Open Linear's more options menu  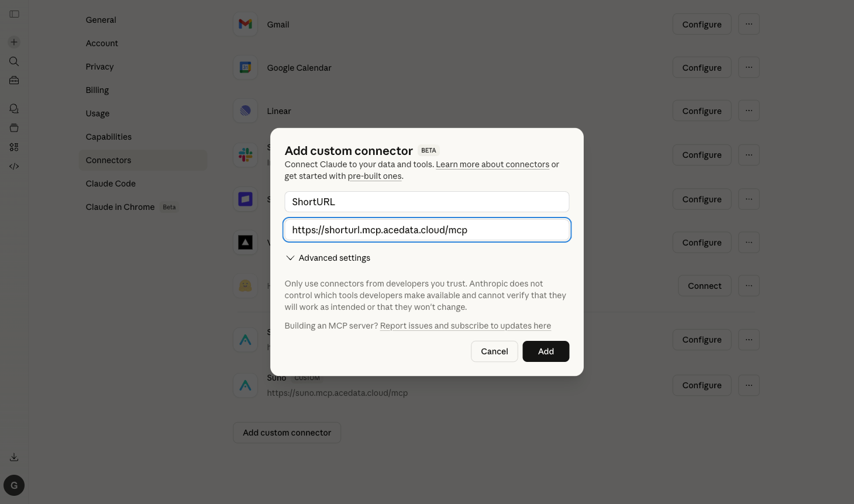749,111
